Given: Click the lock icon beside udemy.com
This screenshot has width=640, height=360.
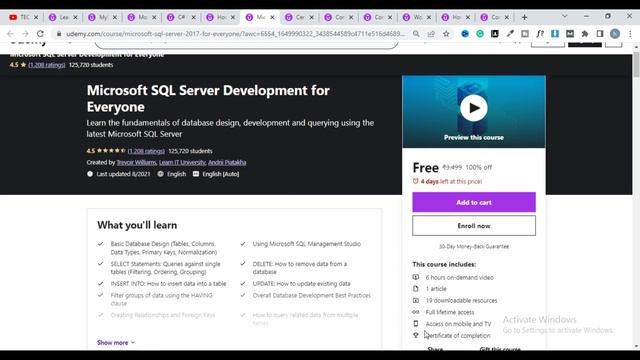Looking at the screenshot, I should coord(59,34).
